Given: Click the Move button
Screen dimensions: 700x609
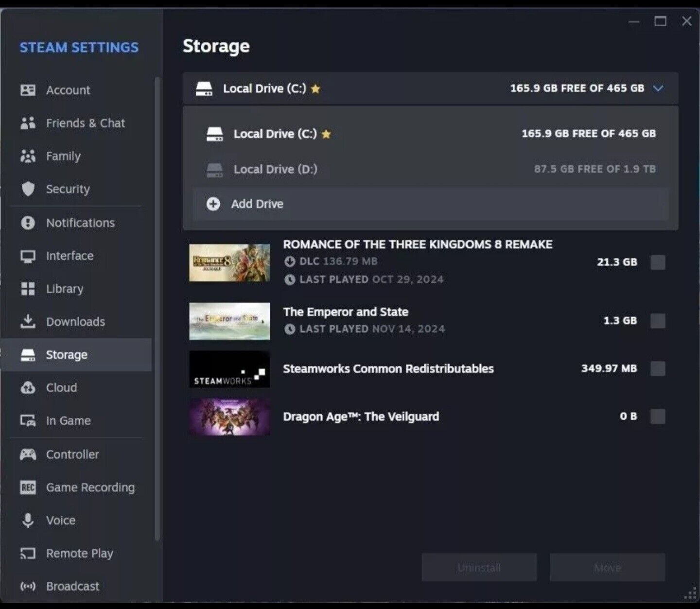Looking at the screenshot, I should pos(608,568).
